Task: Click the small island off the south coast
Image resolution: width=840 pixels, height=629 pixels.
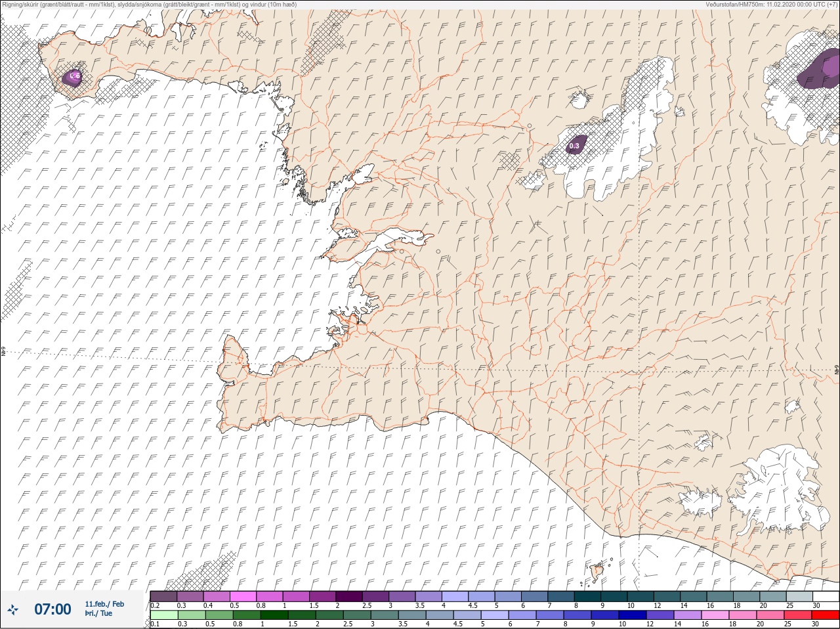Action: tap(597, 572)
